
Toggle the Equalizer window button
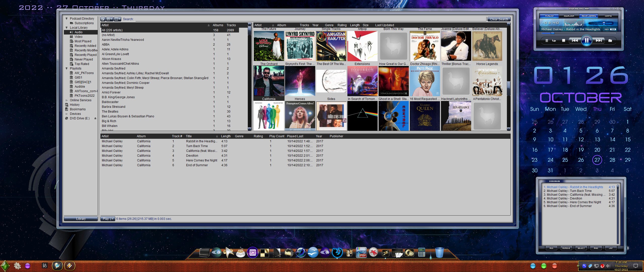tap(569, 16)
